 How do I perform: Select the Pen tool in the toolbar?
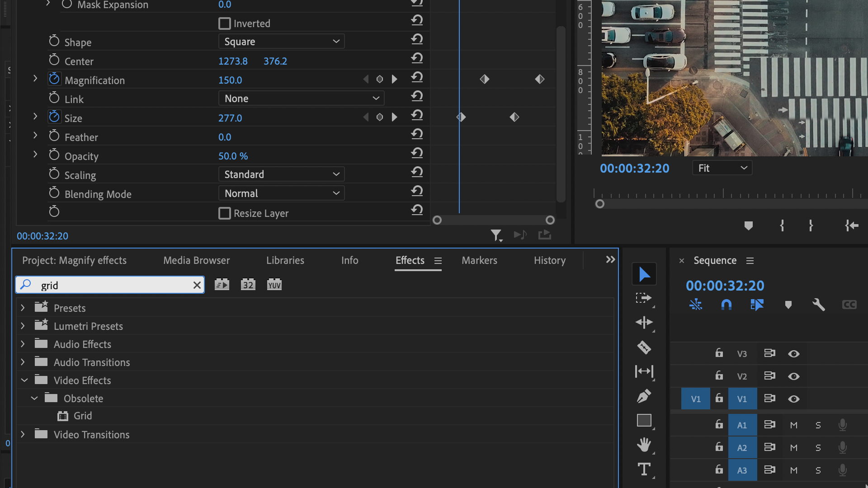pyautogui.click(x=644, y=396)
